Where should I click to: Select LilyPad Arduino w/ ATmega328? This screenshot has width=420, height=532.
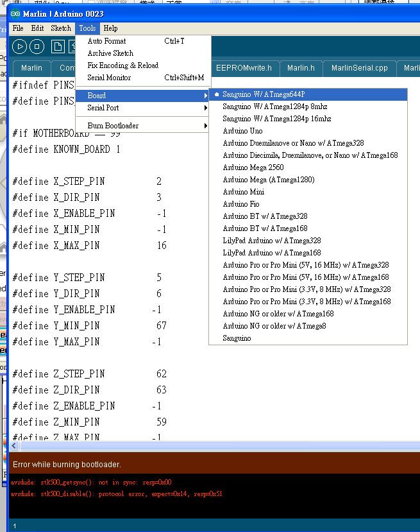pos(308,241)
